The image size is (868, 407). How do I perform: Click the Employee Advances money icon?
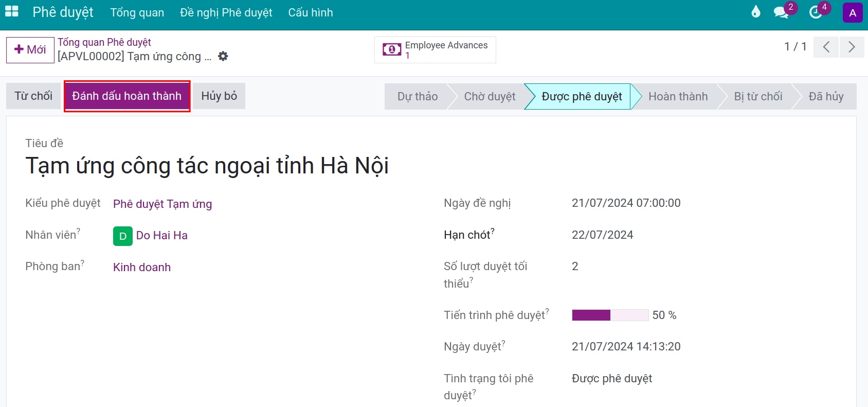point(392,49)
